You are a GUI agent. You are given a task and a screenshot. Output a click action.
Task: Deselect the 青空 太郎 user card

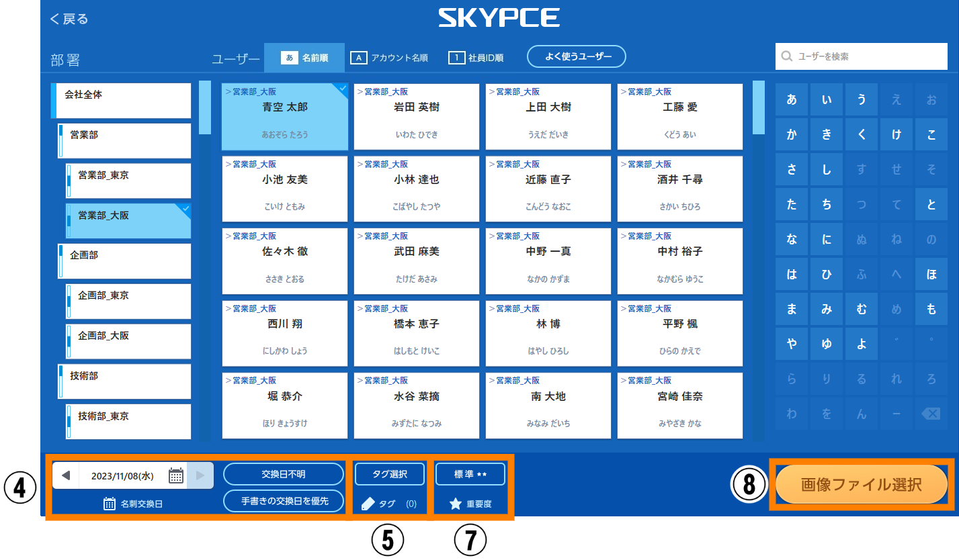click(285, 117)
